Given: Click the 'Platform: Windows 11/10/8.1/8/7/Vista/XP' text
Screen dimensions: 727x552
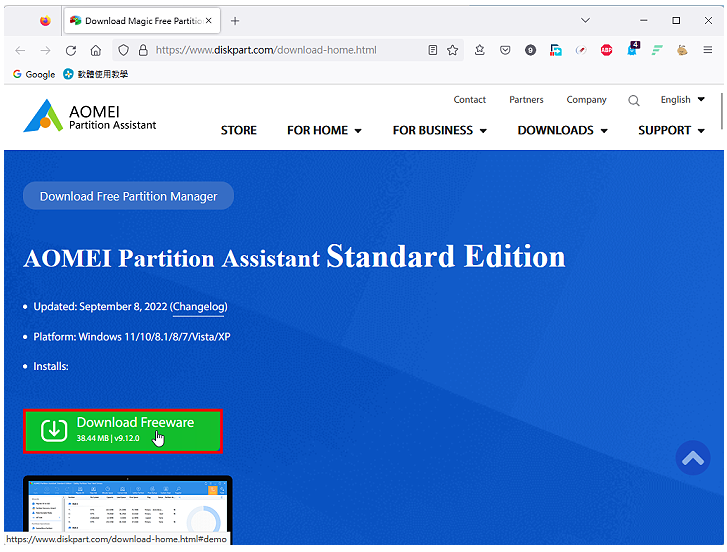Looking at the screenshot, I should click(x=132, y=337).
